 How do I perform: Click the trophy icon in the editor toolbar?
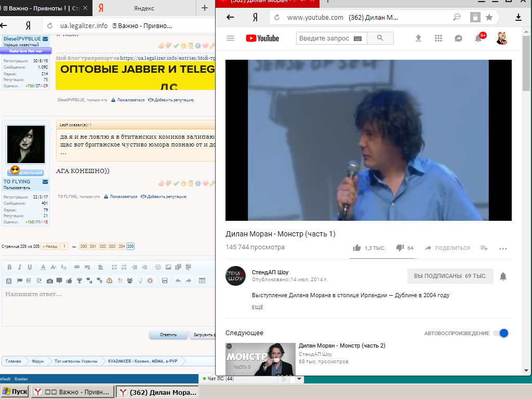click(x=79, y=281)
